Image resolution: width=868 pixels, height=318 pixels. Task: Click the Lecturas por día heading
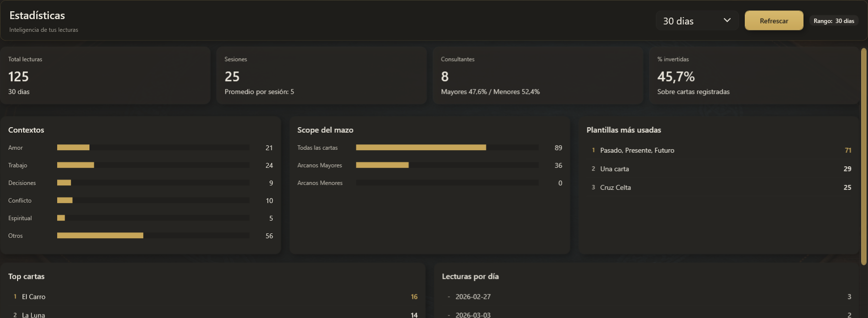[470, 276]
